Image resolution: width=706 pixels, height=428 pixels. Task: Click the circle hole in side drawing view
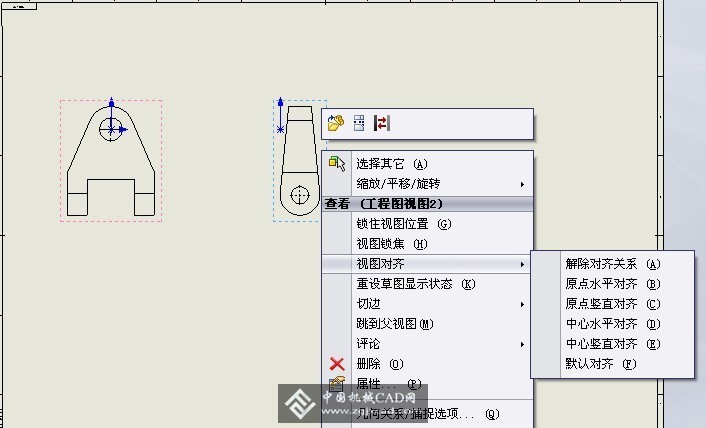300,195
